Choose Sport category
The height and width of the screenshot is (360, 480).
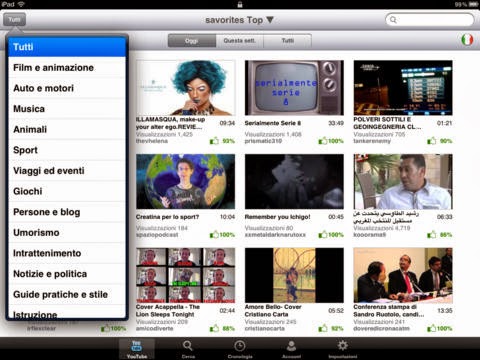tap(67, 150)
